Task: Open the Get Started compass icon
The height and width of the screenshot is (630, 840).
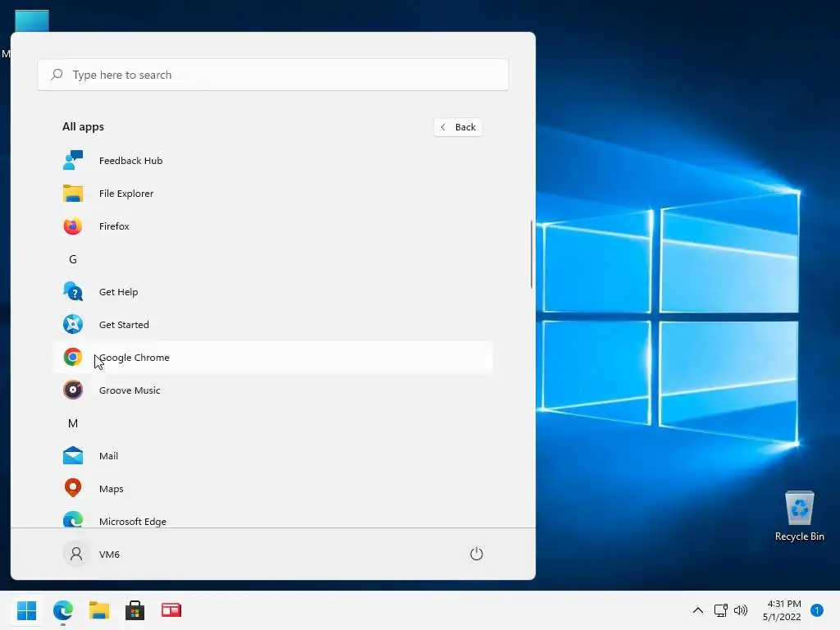Action: (x=73, y=324)
